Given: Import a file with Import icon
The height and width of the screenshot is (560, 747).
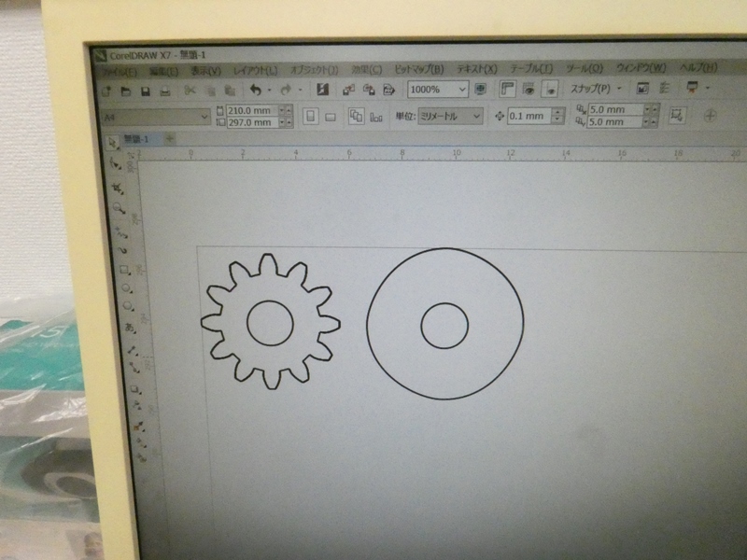Looking at the screenshot, I should click(x=348, y=89).
